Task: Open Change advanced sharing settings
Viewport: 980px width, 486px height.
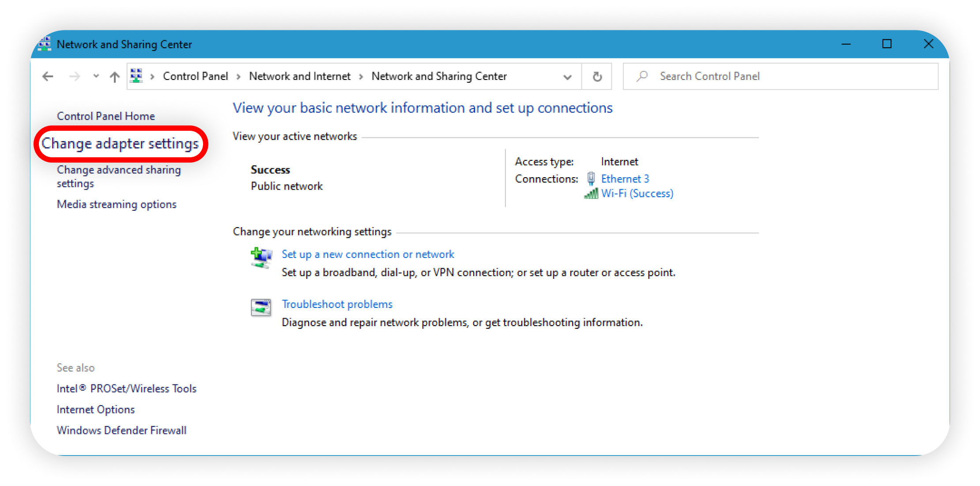Action: 118,176
